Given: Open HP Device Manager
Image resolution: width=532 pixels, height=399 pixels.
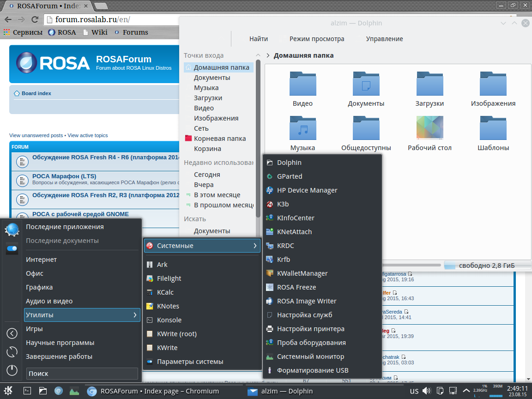Looking at the screenshot, I should click(x=307, y=190).
